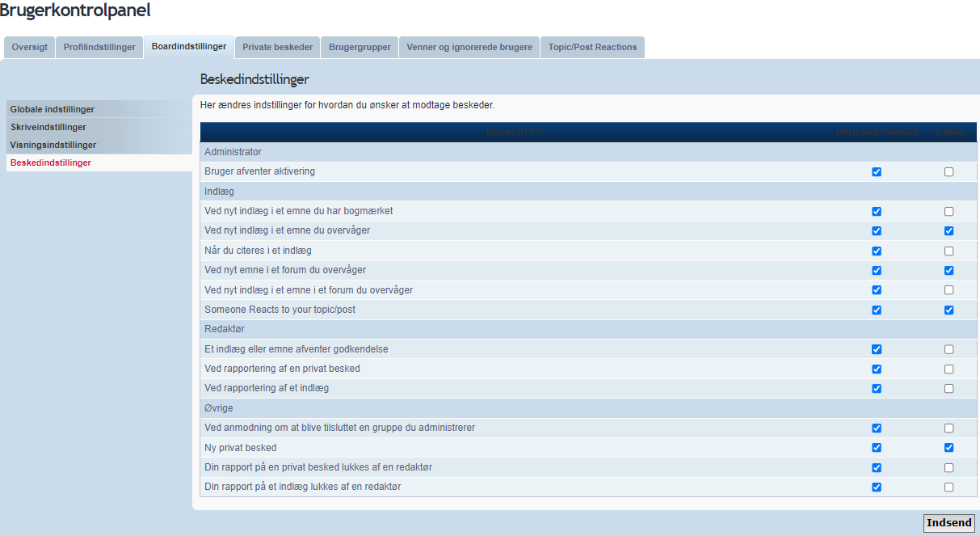Viewport: 980px width, 536px height.
Task: Switch to the Profilindstillinger tab
Action: [x=99, y=47]
